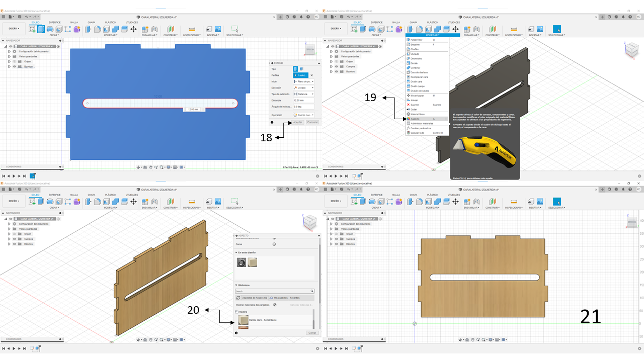The image size is (644, 362).
Task: Expand Bocetos node in front-view panel window
Action: [331, 244]
